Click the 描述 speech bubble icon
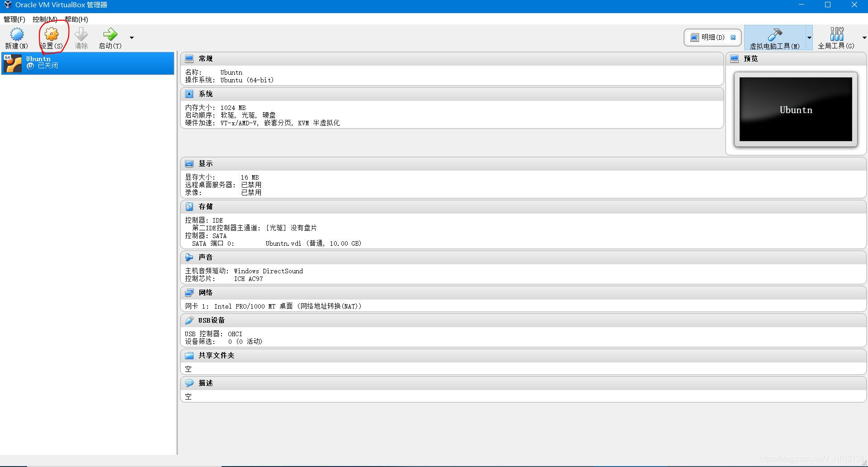 [x=189, y=383]
